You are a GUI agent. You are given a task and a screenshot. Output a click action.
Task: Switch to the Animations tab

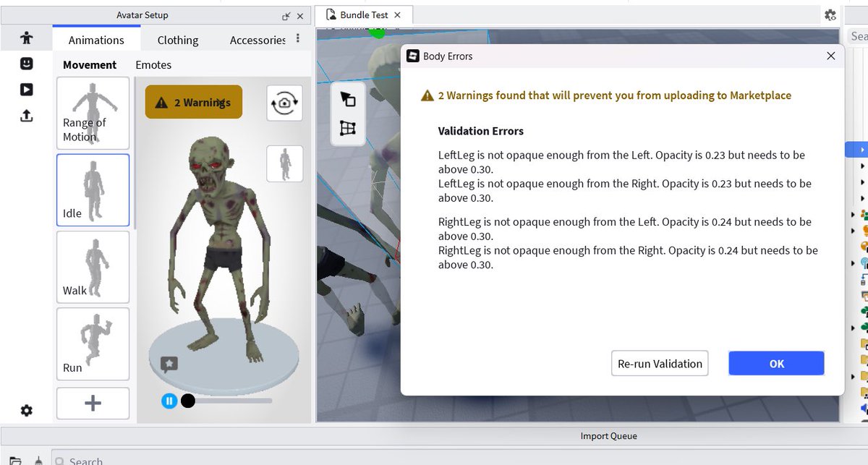coord(96,40)
